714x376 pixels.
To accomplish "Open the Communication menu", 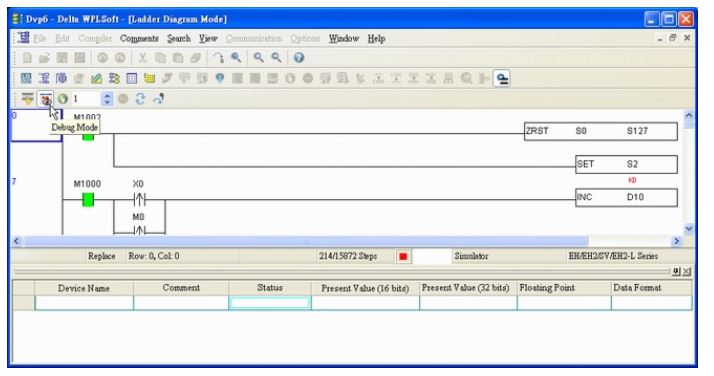I will coord(254,39).
